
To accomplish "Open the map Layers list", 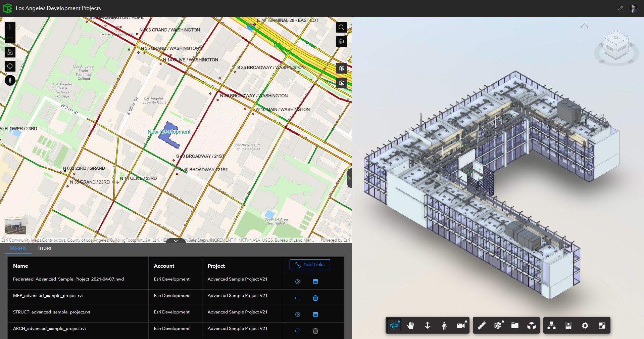I will 341,41.
